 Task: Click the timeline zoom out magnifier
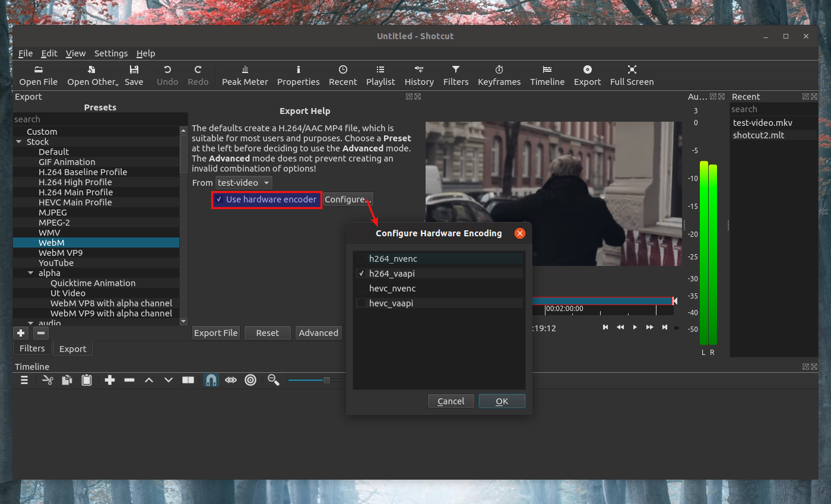[x=273, y=380]
